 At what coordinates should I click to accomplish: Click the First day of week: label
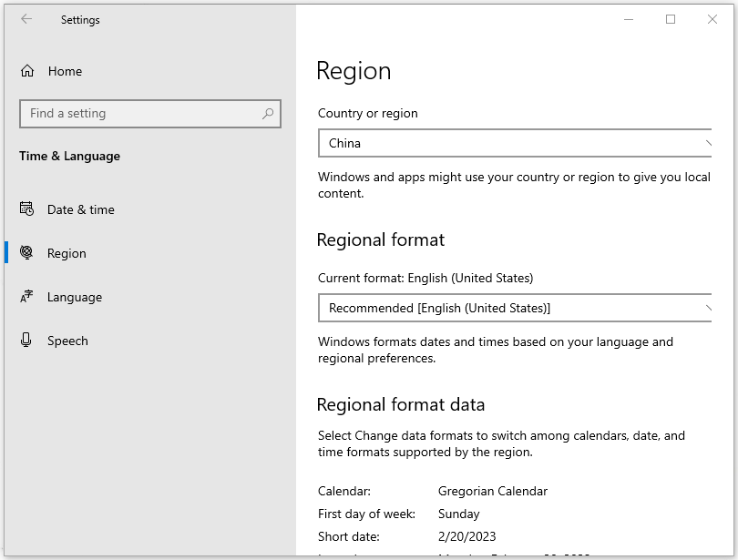point(366,514)
